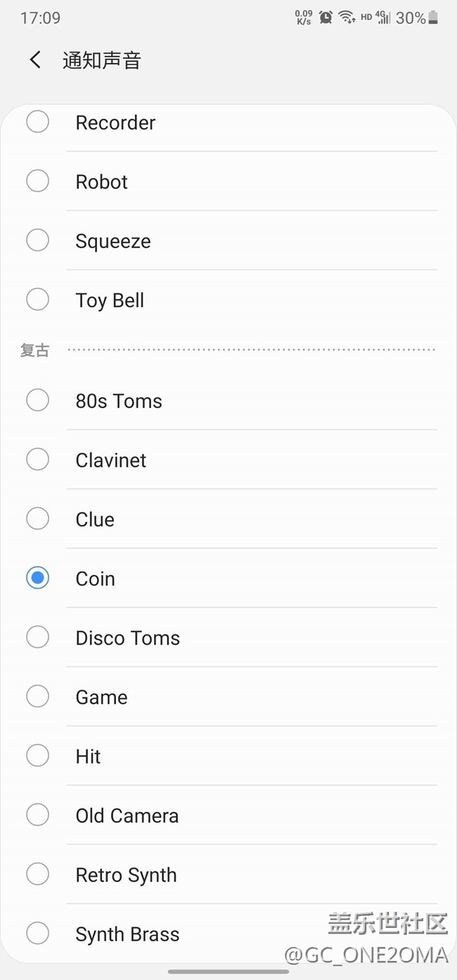The image size is (457, 980).
Task: Choose the Clue sound option
Action: pyautogui.click(x=37, y=519)
